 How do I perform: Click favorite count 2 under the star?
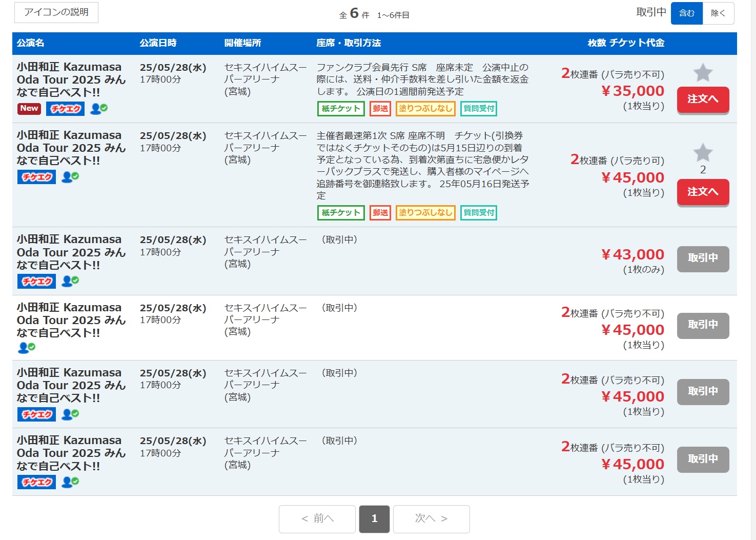click(x=703, y=170)
